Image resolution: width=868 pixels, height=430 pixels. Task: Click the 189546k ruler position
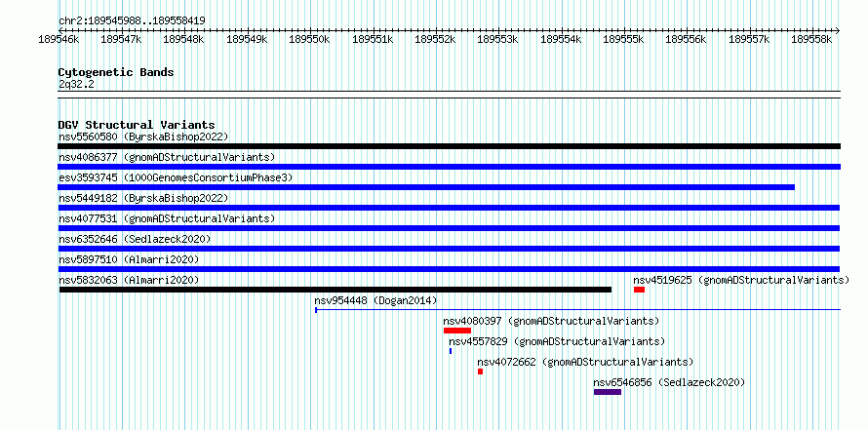tap(59, 39)
